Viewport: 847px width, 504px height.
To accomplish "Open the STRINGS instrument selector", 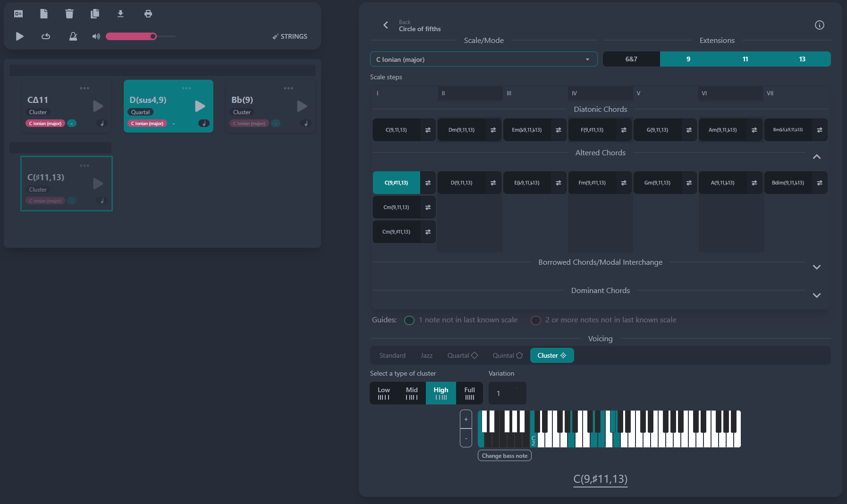I will (x=289, y=36).
